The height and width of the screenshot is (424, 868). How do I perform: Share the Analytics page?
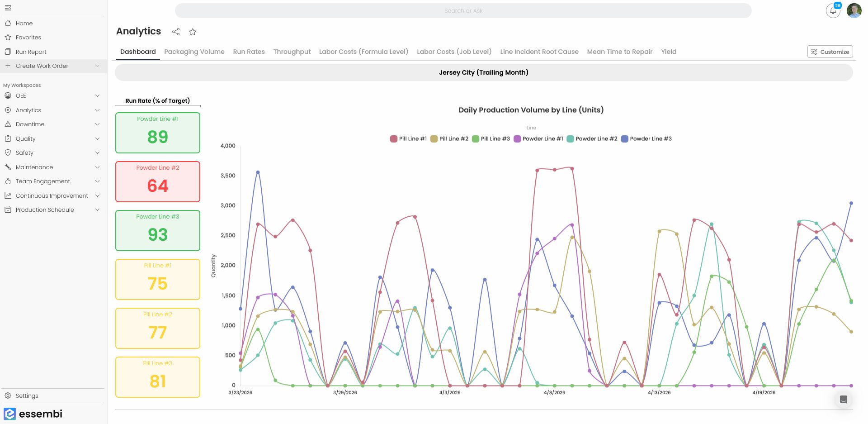pos(176,32)
